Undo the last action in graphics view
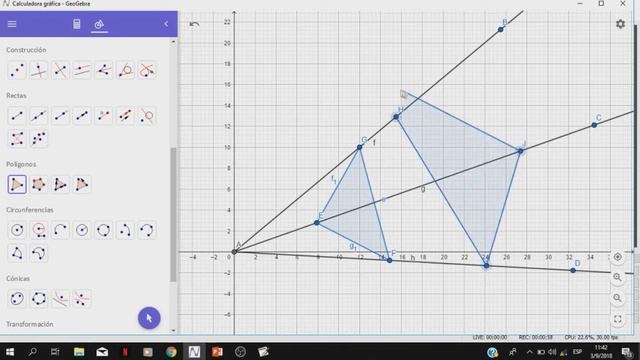This screenshot has height=360, width=640. pyautogui.click(x=194, y=24)
